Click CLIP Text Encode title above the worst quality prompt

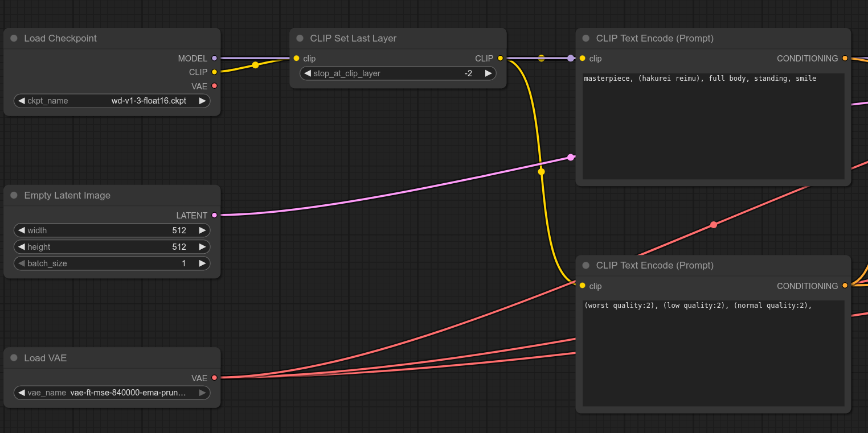click(655, 265)
